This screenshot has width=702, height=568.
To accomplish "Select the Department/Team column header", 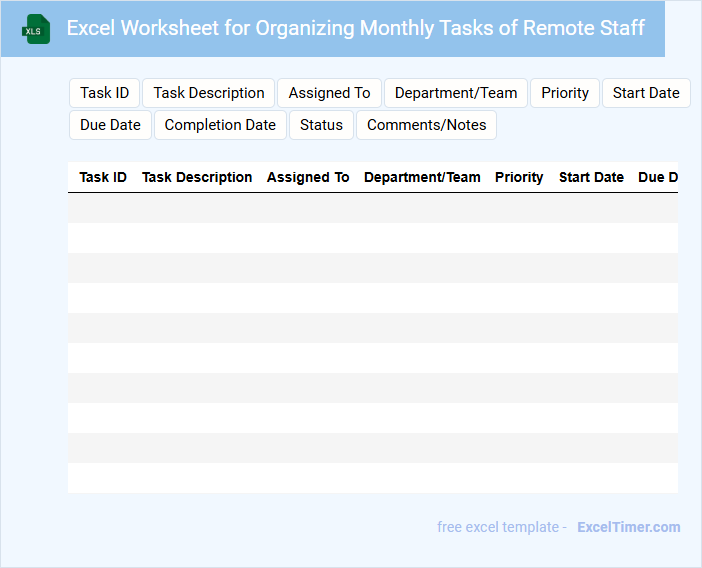I will click(422, 177).
